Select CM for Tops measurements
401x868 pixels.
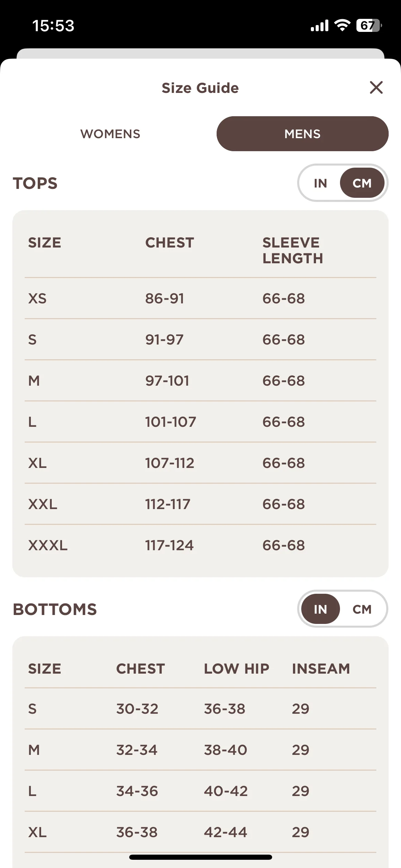tap(362, 183)
